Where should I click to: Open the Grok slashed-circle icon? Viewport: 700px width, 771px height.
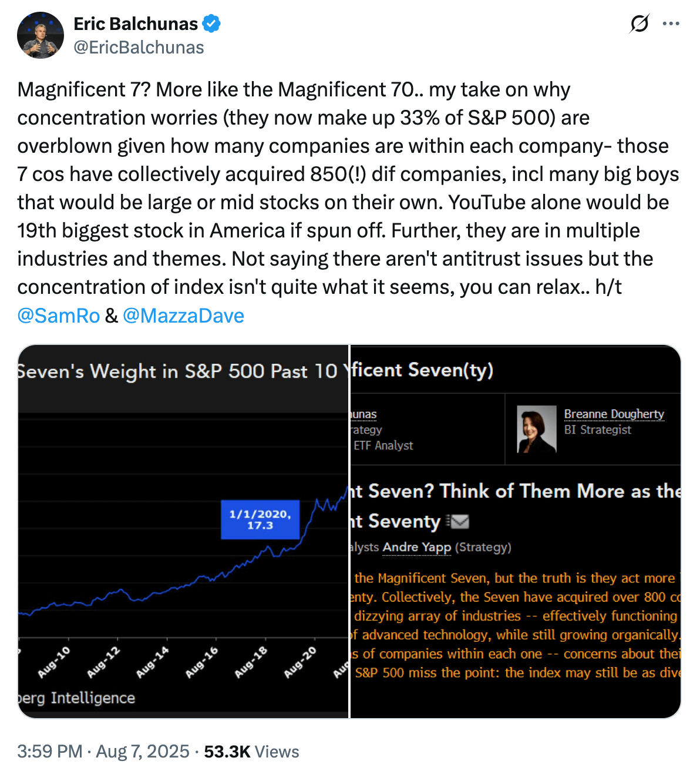point(639,24)
